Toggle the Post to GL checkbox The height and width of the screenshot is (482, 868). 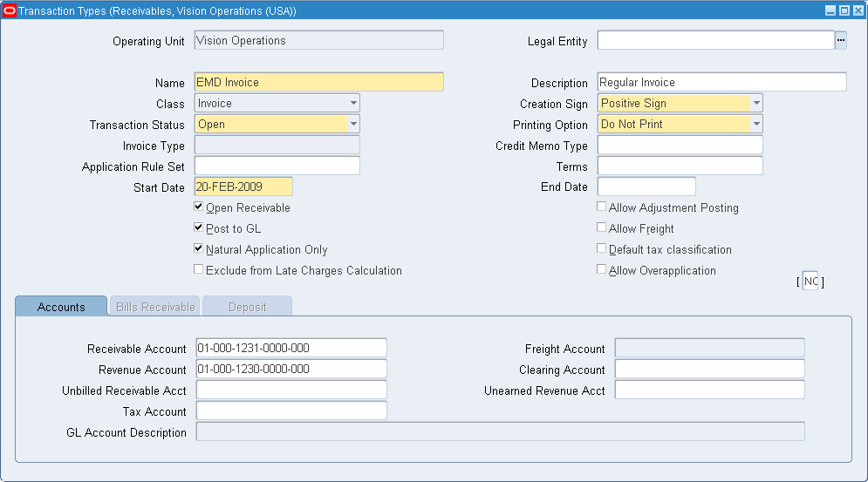pos(198,227)
